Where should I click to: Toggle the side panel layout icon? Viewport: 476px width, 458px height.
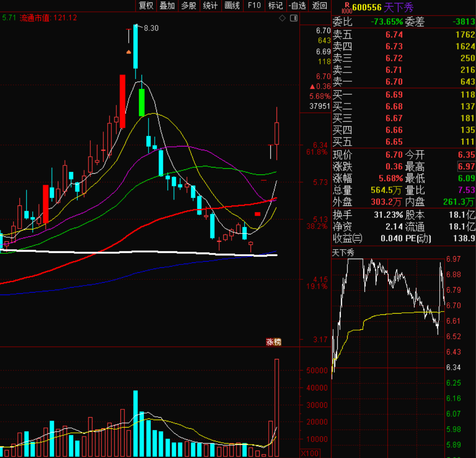pyautogui.click(x=294, y=18)
